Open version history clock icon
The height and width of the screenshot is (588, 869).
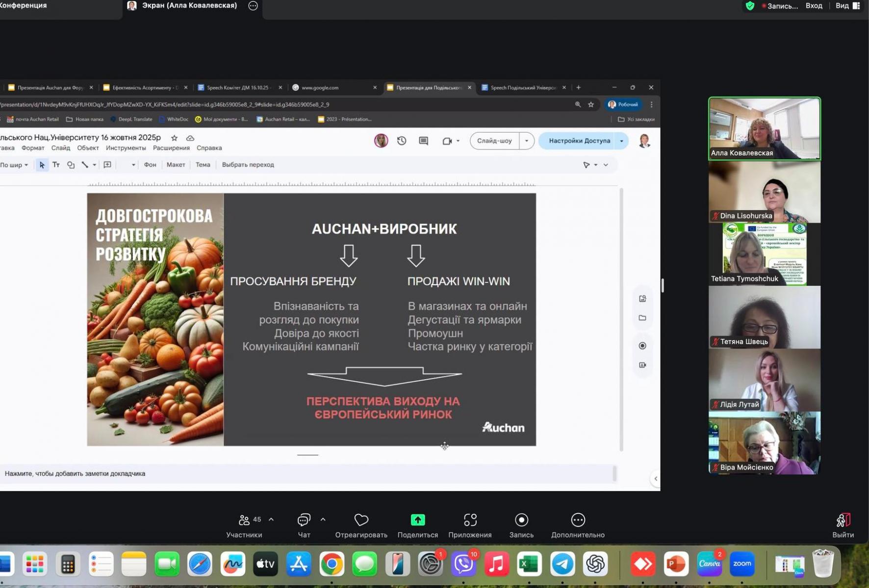point(402,141)
